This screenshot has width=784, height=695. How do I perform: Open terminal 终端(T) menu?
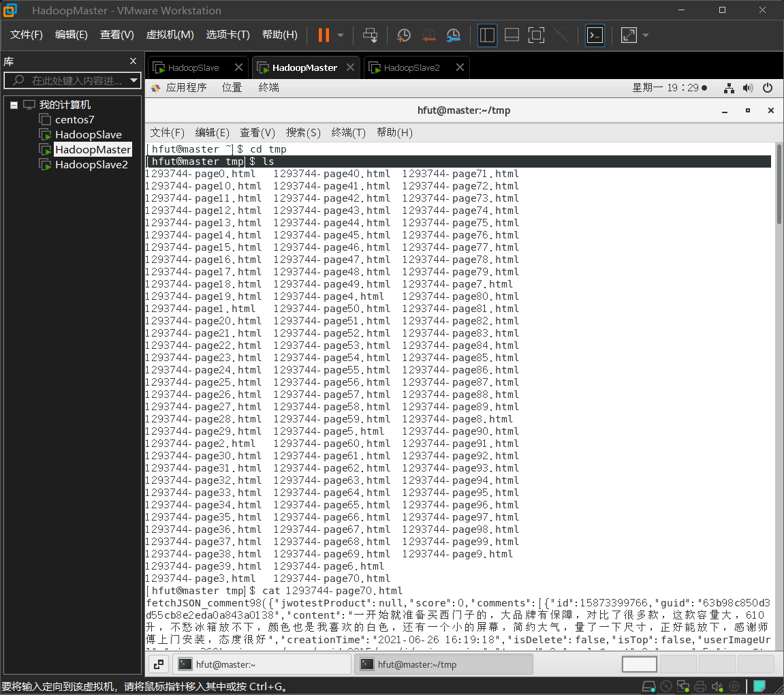349,132
